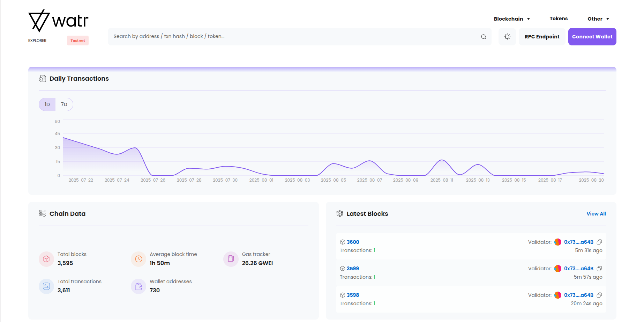
Task: Click the Gas tracker pump icon
Action: coord(231,259)
